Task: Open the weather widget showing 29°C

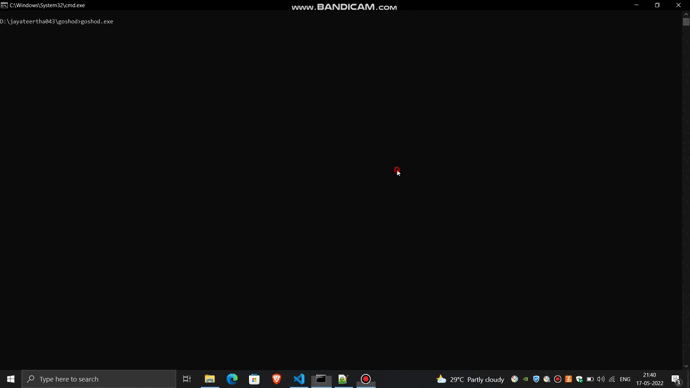Action: coord(470,379)
